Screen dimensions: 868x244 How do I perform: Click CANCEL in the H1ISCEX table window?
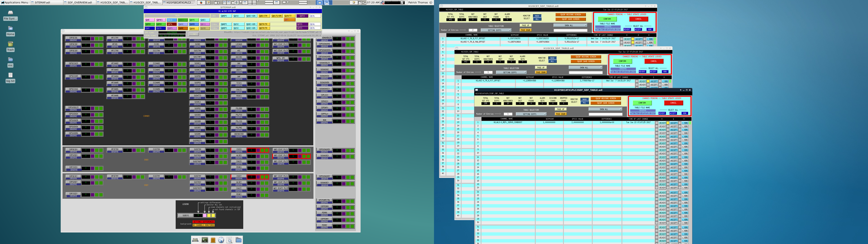654,61
